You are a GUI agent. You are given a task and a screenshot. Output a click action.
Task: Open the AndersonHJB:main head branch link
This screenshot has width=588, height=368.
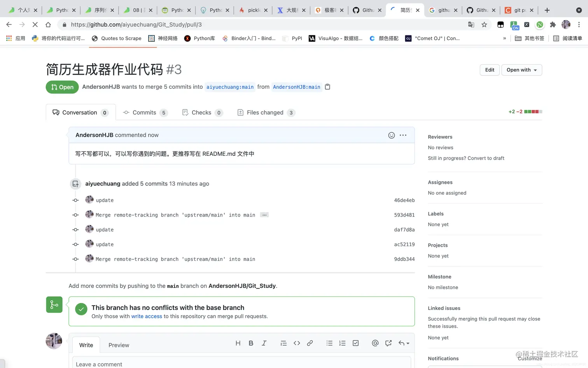297,87
